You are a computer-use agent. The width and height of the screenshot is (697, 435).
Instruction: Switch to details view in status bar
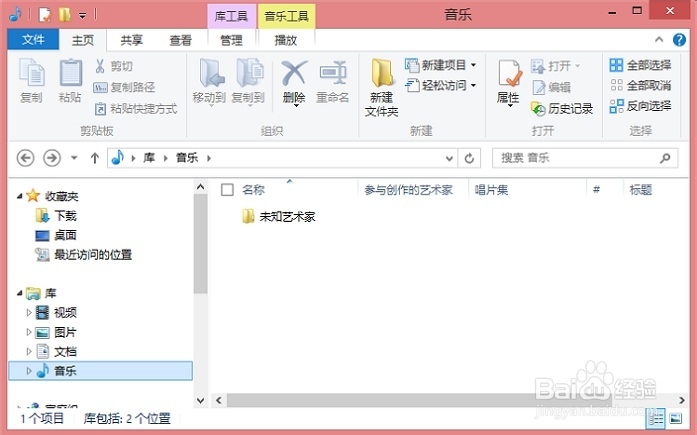click(656, 419)
